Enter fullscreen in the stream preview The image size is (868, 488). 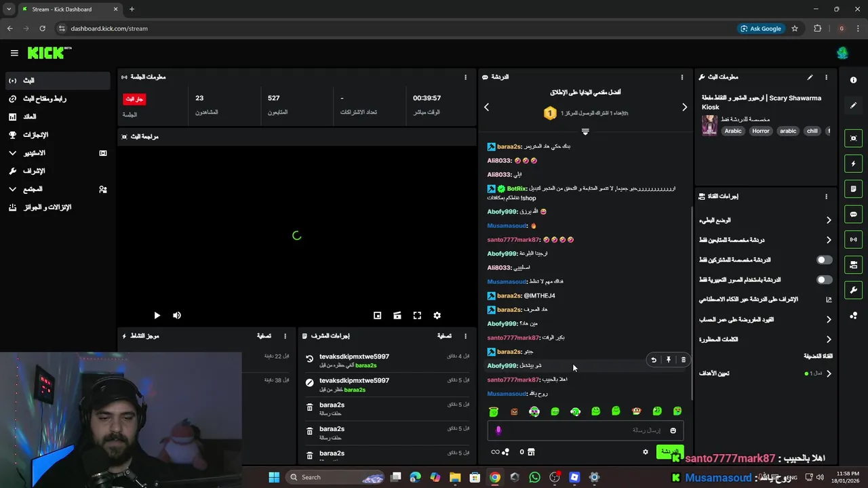pos(417,315)
